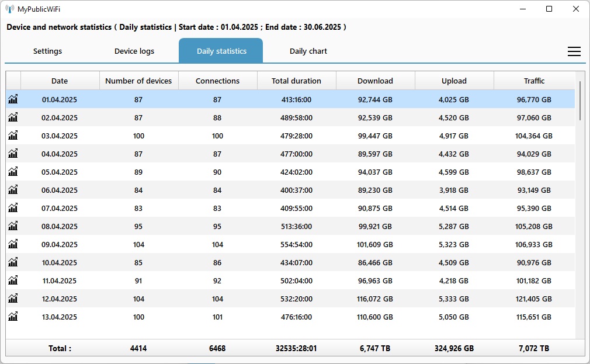Click chart icon in the 11.04.2025 row

tap(13, 280)
